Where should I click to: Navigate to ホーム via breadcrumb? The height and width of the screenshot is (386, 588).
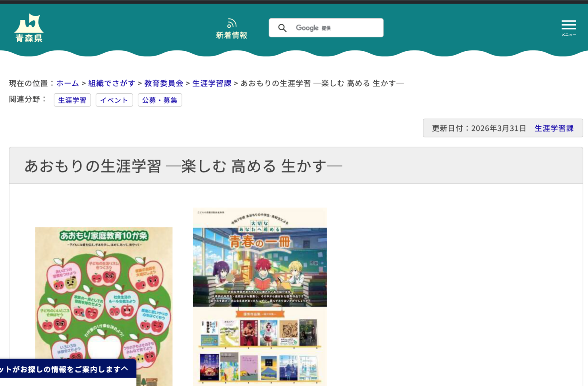click(x=67, y=83)
